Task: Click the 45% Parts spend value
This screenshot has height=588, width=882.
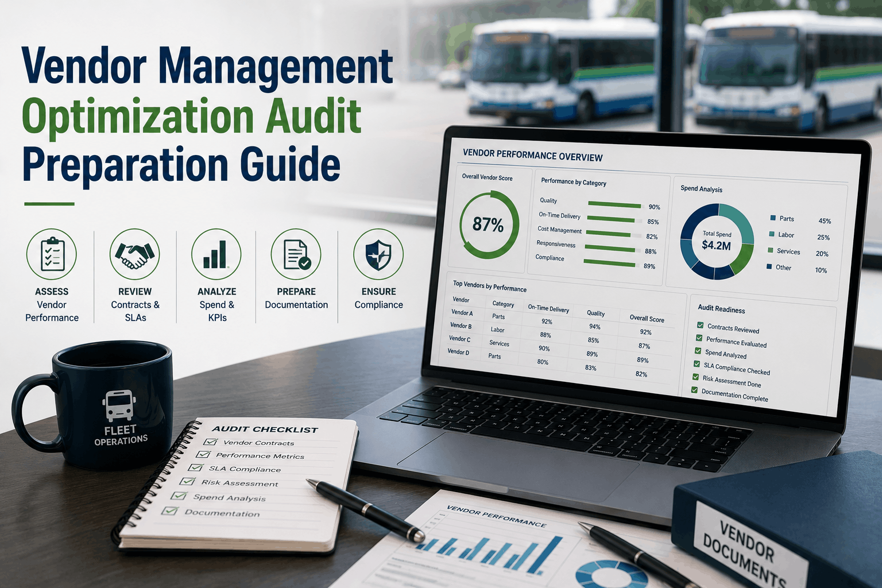Action: click(825, 221)
